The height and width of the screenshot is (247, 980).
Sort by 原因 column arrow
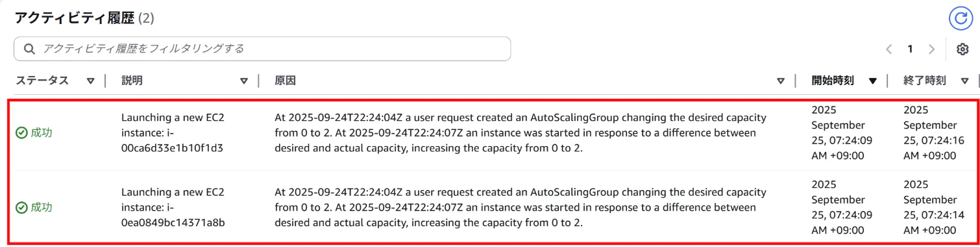pyautogui.click(x=781, y=81)
